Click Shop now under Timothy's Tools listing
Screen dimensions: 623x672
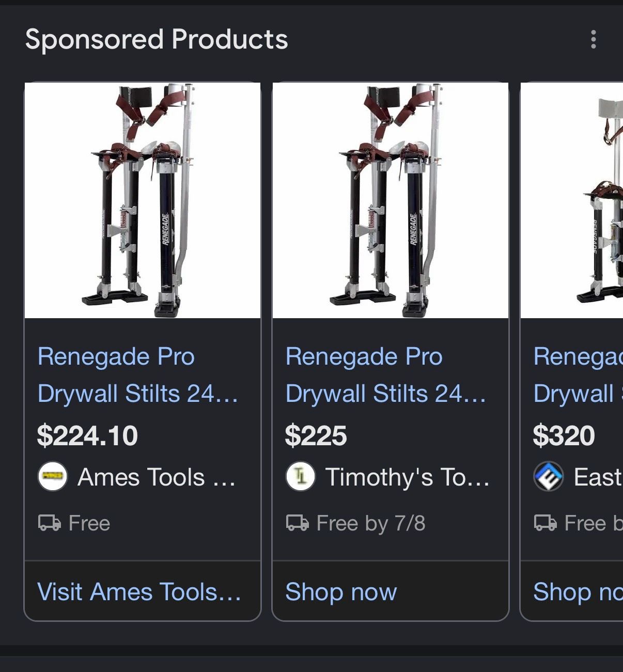click(341, 591)
